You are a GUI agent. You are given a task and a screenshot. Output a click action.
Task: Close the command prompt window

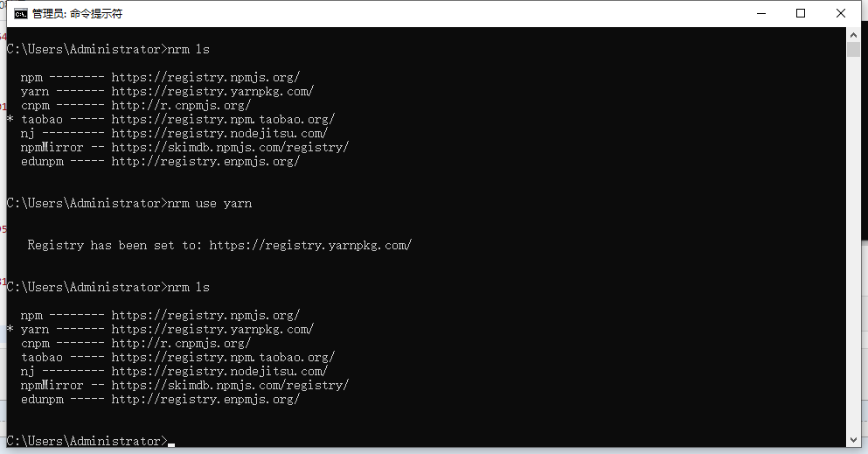[840, 13]
